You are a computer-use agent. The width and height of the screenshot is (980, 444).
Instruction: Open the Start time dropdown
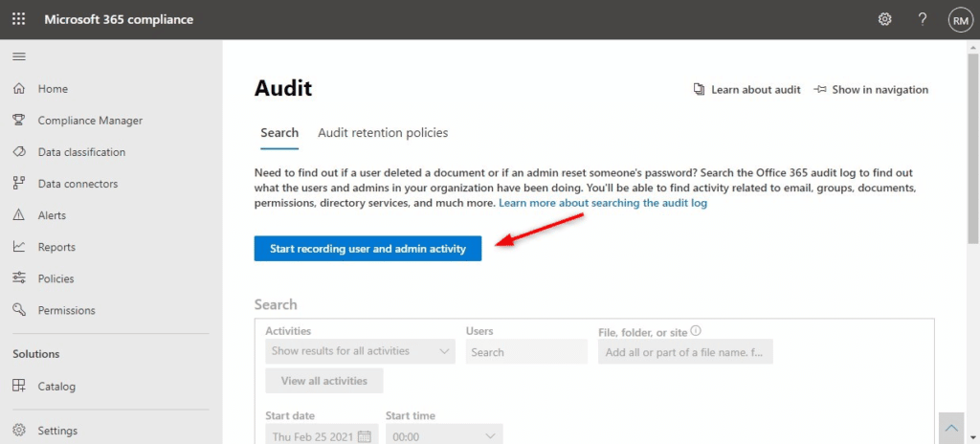click(x=444, y=436)
